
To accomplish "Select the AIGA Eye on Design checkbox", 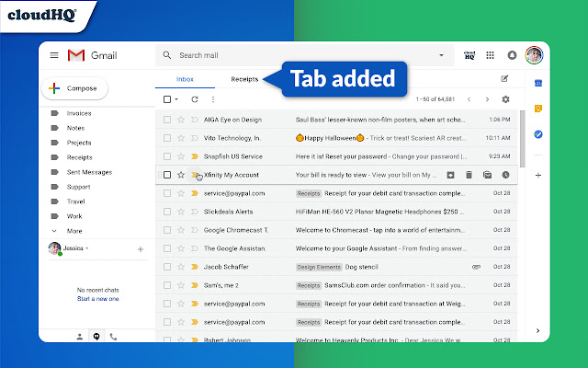I will pos(167,120).
